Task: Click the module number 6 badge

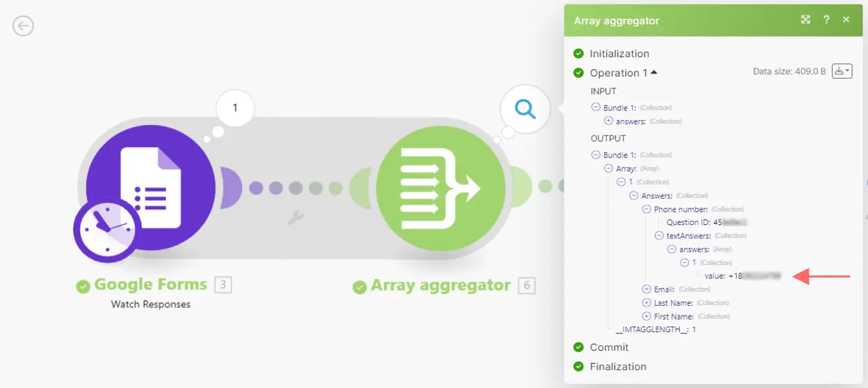Action: click(527, 285)
